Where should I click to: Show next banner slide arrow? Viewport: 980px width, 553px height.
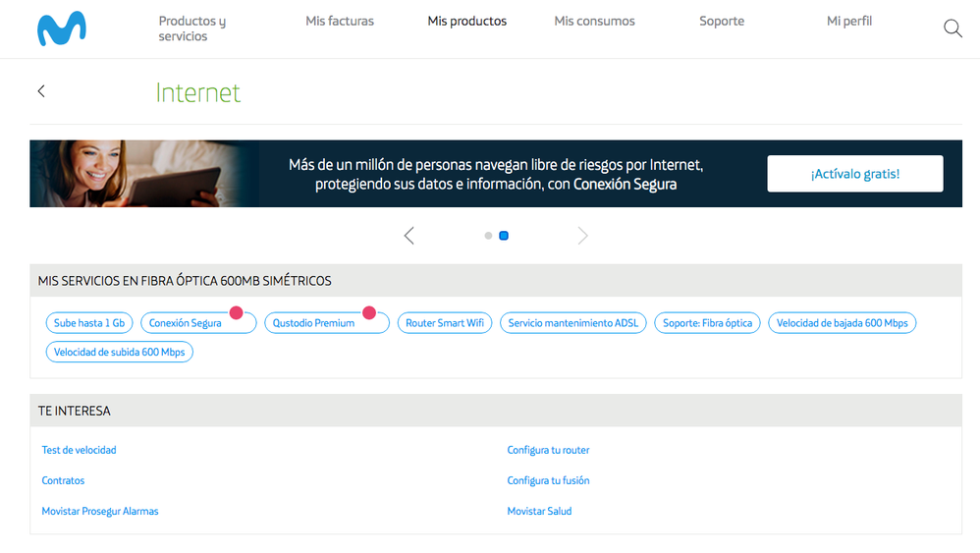582,236
